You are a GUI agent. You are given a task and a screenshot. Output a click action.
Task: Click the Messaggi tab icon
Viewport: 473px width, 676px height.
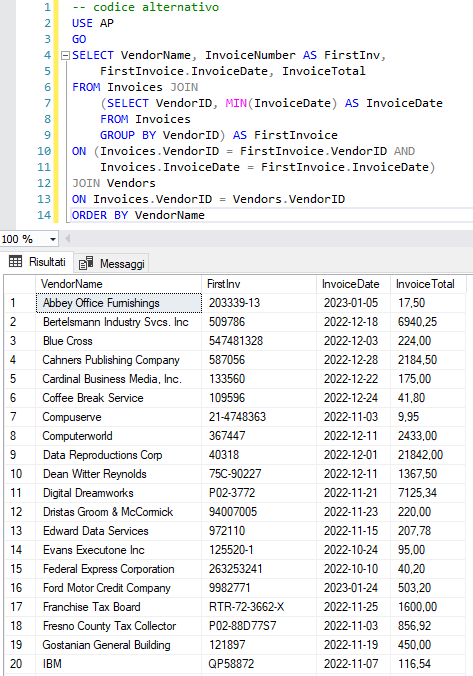86,263
